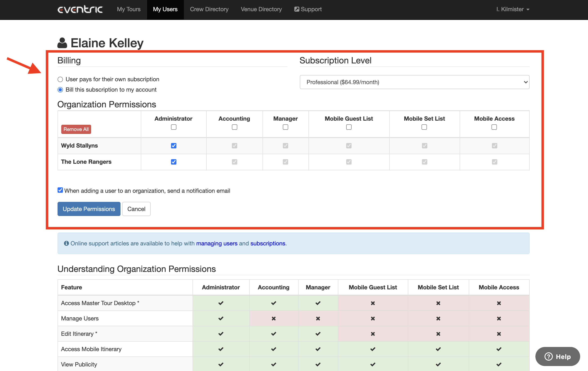Click the eventric logo
The width and height of the screenshot is (588, 371).
click(x=80, y=9)
